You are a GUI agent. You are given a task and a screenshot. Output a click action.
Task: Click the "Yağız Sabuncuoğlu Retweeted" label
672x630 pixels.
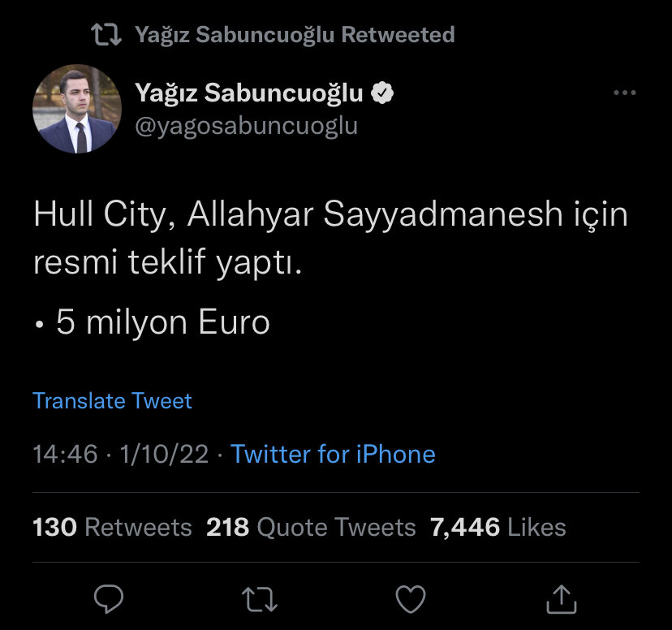tap(295, 35)
